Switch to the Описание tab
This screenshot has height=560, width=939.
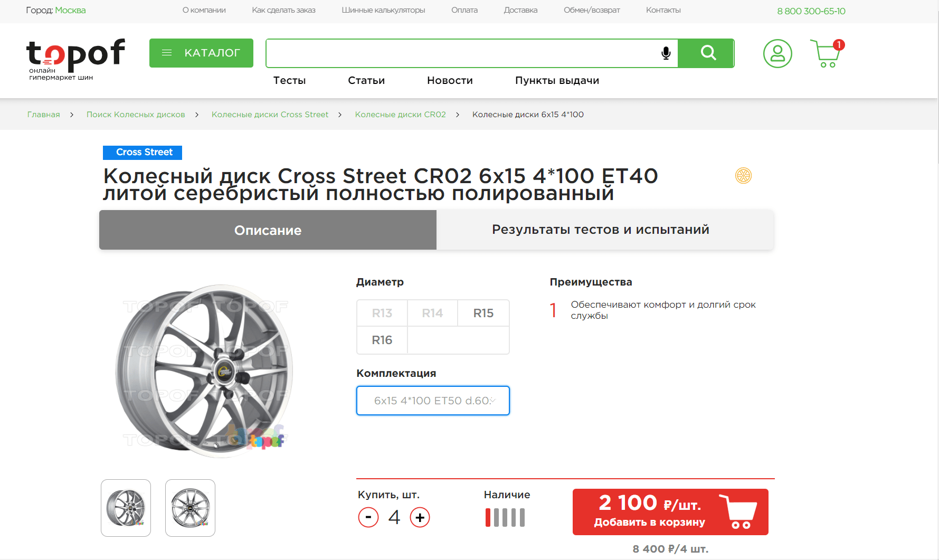pos(268,230)
